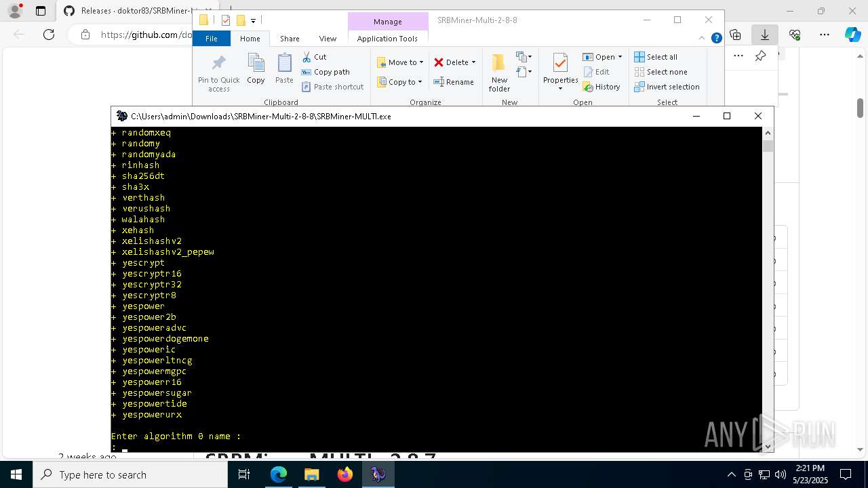Open the Windows Start menu
This screenshot has height=488, width=868.
16,474
